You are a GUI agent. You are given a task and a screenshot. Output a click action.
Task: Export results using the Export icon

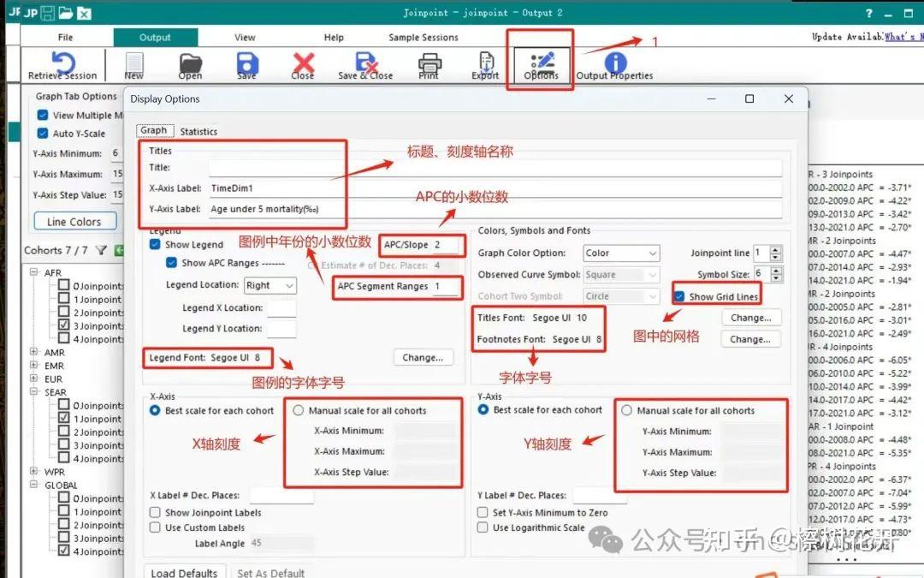coord(485,65)
